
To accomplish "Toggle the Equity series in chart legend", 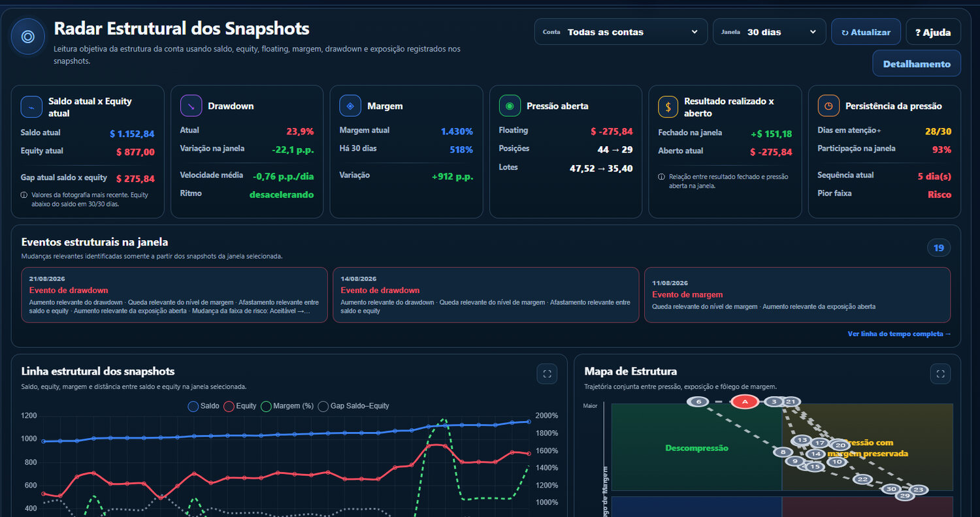I will (240, 406).
